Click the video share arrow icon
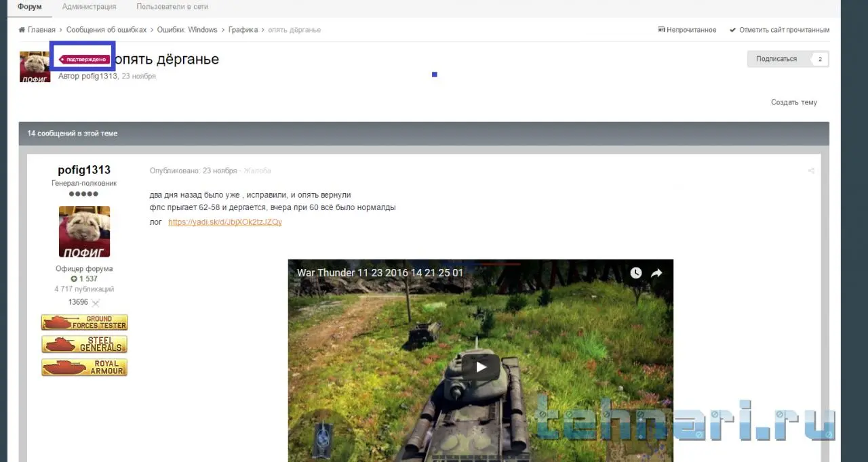868x462 pixels. tap(656, 273)
